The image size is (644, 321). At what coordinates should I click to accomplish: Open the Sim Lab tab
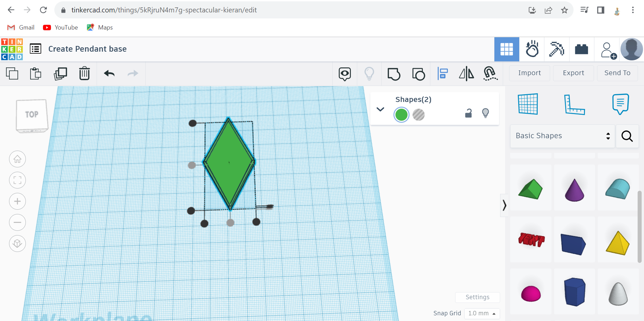click(x=532, y=49)
